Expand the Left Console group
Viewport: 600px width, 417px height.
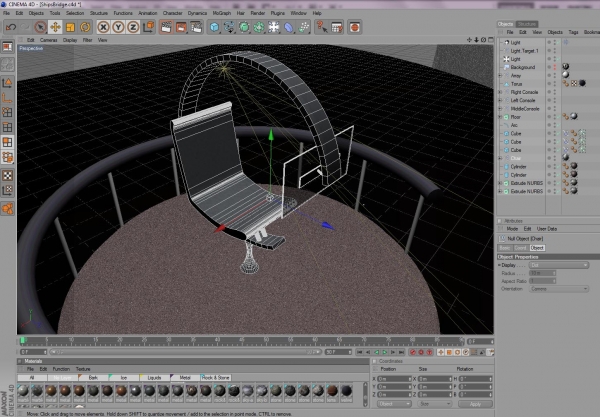click(500, 100)
